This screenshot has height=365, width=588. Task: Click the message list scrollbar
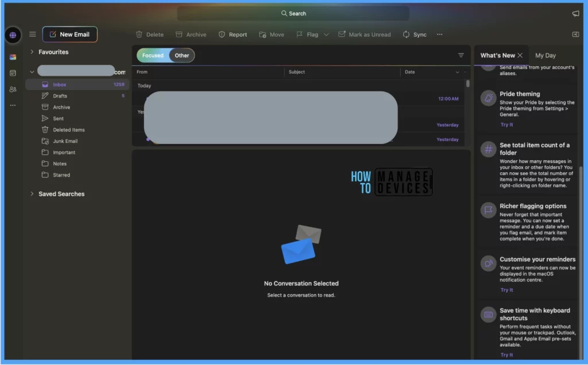[x=467, y=84]
